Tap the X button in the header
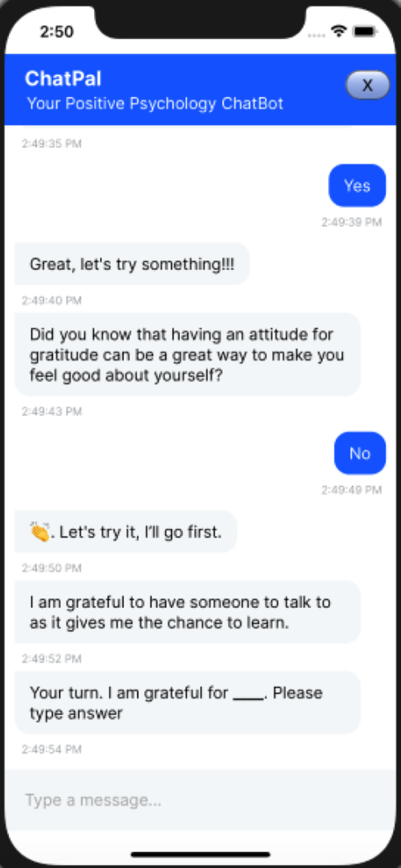This screenshot has width=401, height=868. point(367,85)
